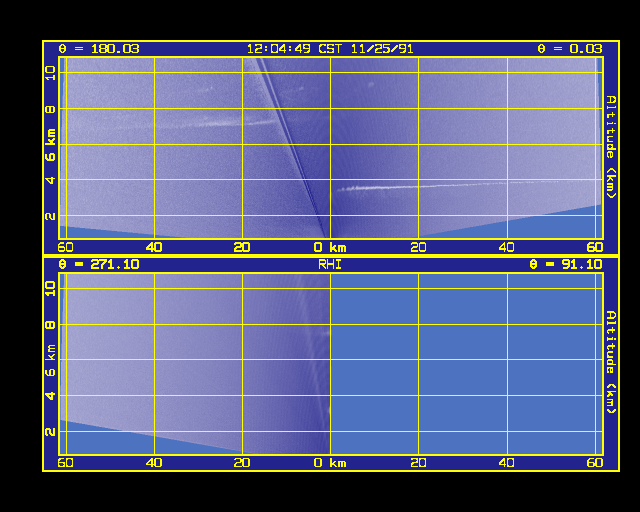The image size is (640, 512).
Task: Click upper panel's "20" label left of 0 km
Action: 242,247
